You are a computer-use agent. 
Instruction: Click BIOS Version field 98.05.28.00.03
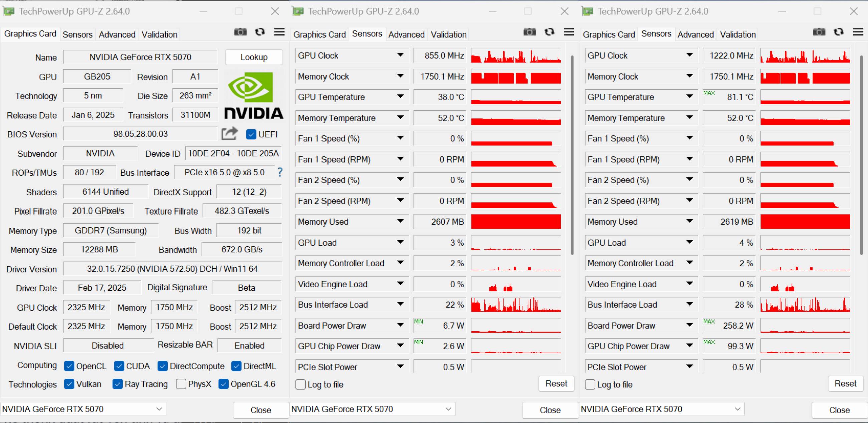[x=140, y=134]
